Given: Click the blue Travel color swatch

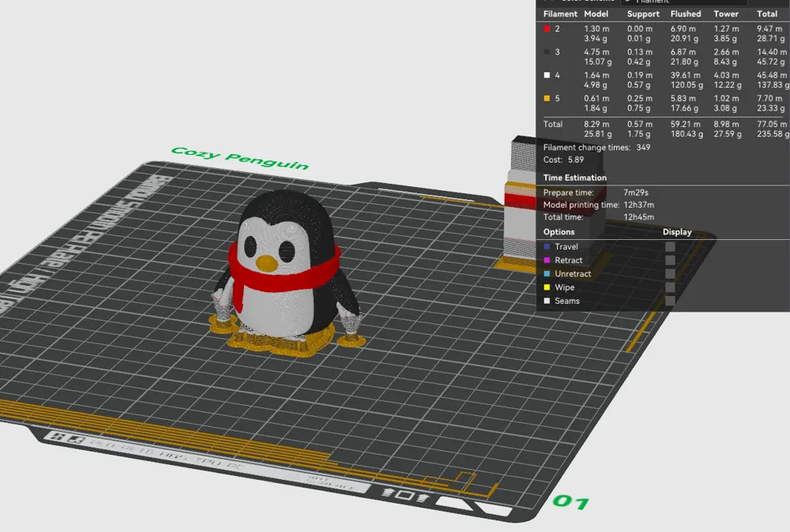Looking at the screenshot, I should 547,246.
